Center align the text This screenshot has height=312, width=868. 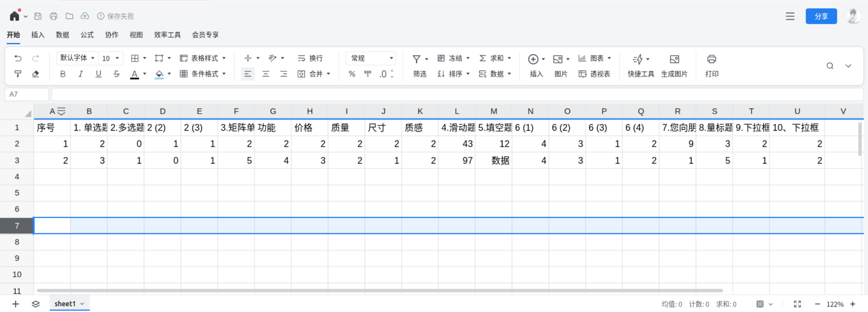265,74
